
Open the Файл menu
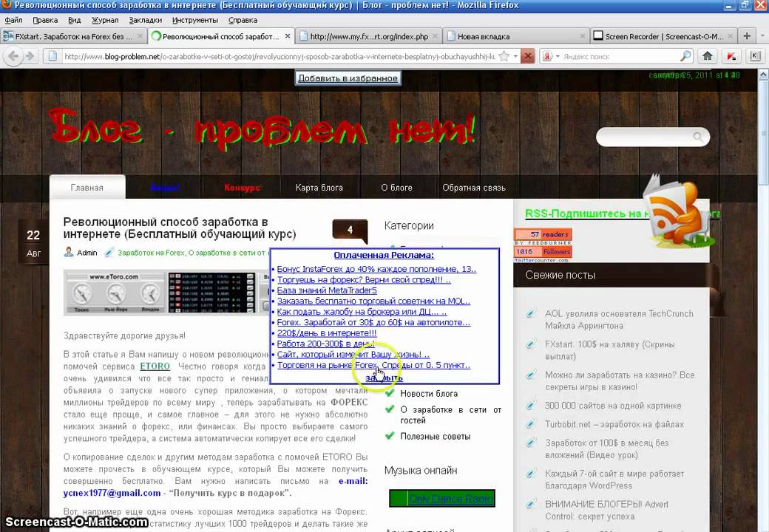coord(14,20)
